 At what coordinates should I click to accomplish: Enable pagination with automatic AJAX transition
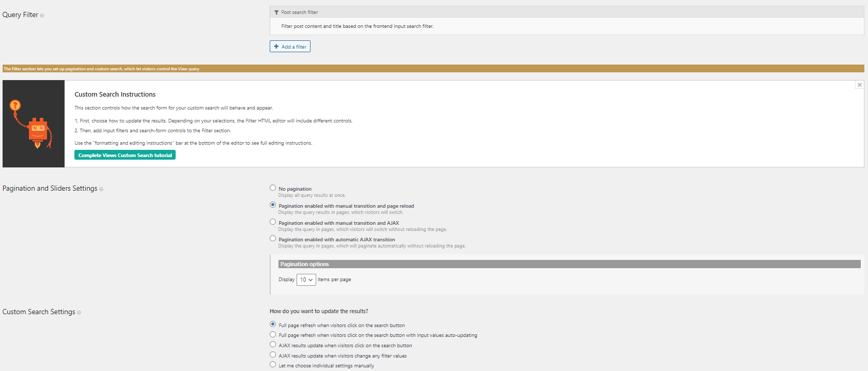click(273, 239)
